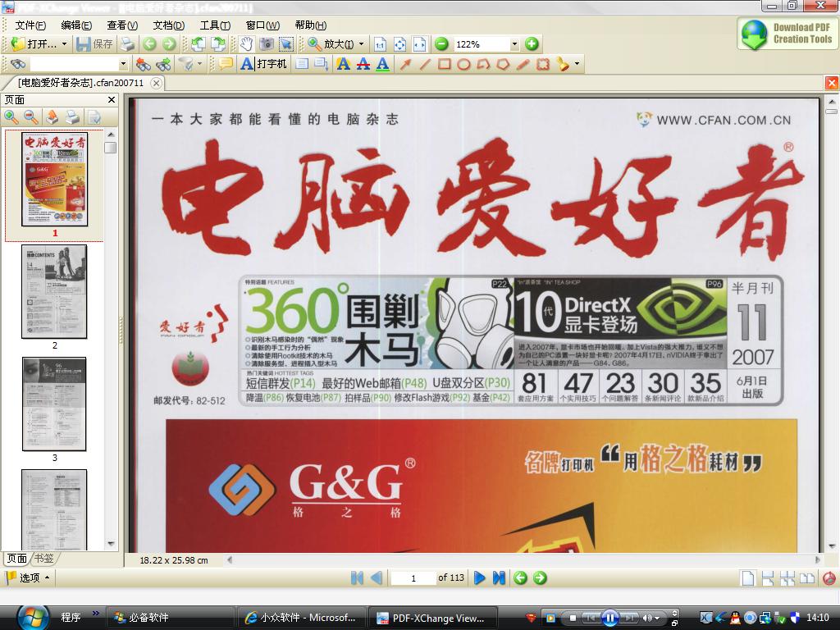Switch to facing pages layout
Image resolution: width=840 pixels, height=630 pixels.
click(x=807, y=578)
